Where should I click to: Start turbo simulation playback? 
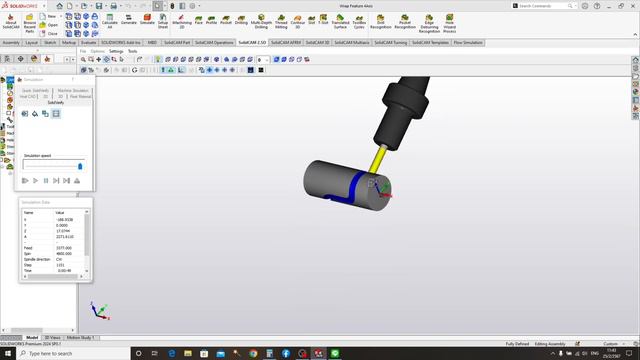25,180
